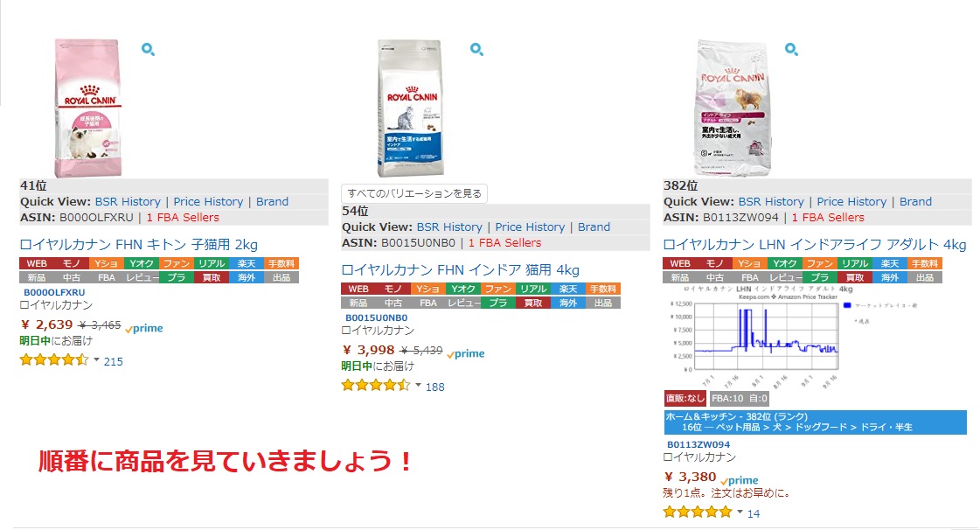Open the pink Royal Canin kitten bag thumbnail
Image resolution: width=980 pixels, height=530 pixels.
pyautogui.click(x=87, y=108)
